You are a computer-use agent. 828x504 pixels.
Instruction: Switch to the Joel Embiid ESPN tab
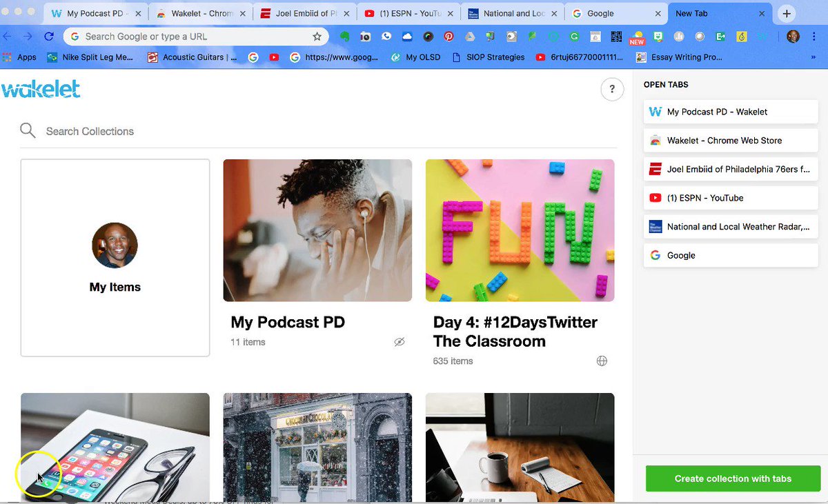pos(304,14)
